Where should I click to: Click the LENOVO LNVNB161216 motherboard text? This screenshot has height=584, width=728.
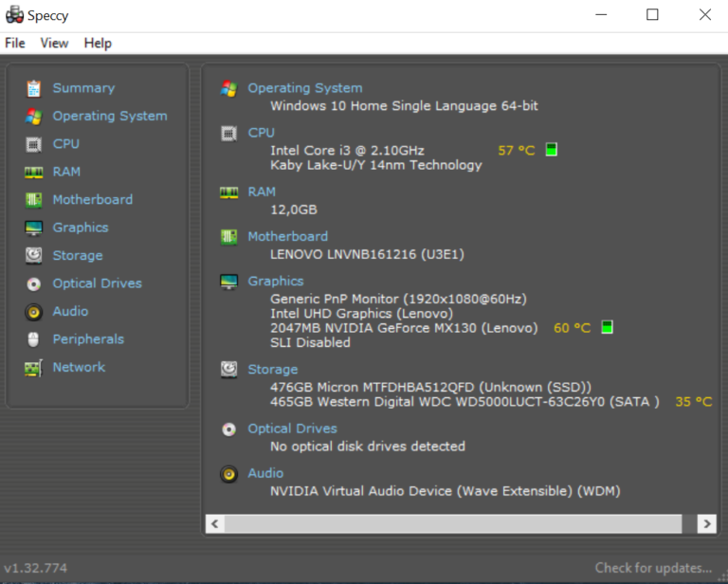367,254
